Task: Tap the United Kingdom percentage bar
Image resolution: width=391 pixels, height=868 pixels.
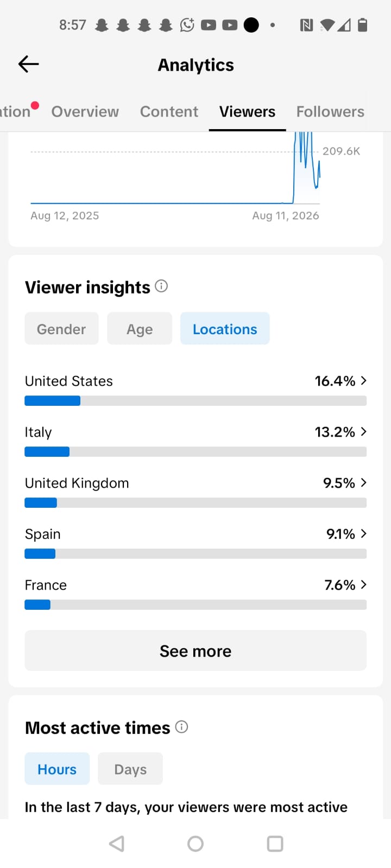Action: click(x=195, y=503)
